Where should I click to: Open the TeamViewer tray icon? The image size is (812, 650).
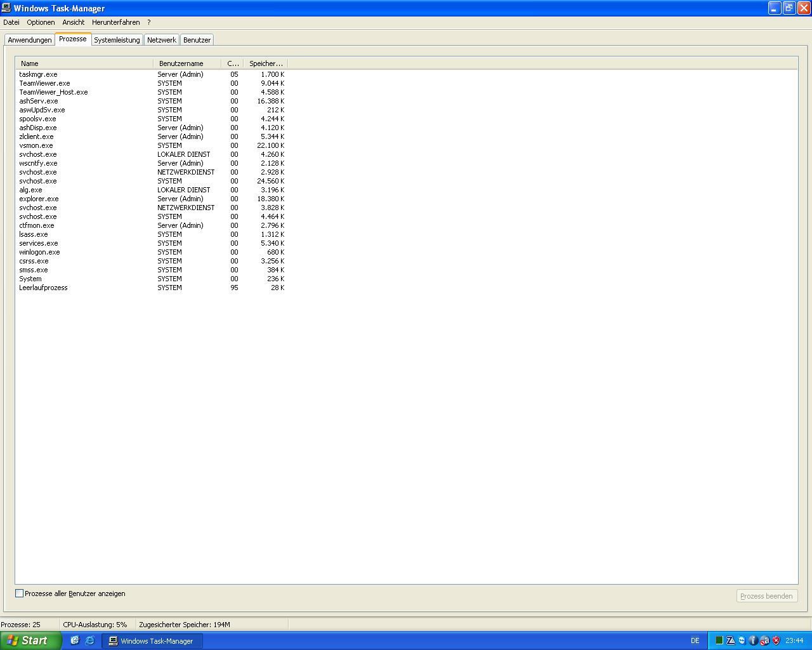[742, 640]
